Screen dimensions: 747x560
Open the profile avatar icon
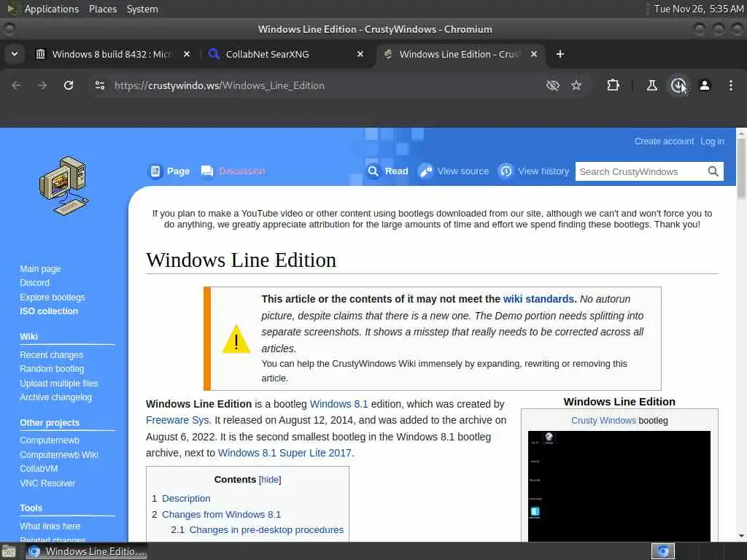tap(705, 85)
